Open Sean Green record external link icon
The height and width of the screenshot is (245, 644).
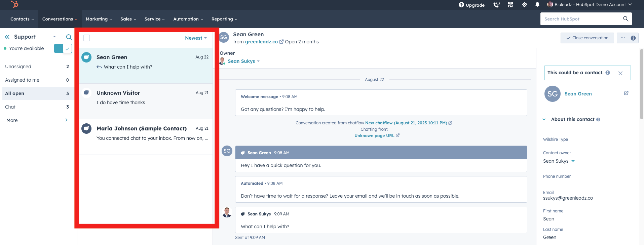click(x=626, y=93)
